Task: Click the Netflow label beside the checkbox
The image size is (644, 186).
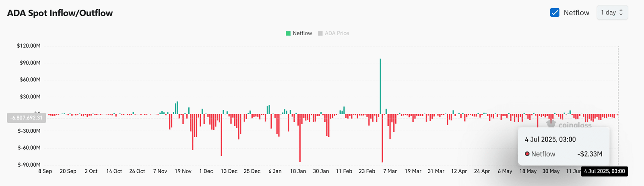Action: [576, 13]
